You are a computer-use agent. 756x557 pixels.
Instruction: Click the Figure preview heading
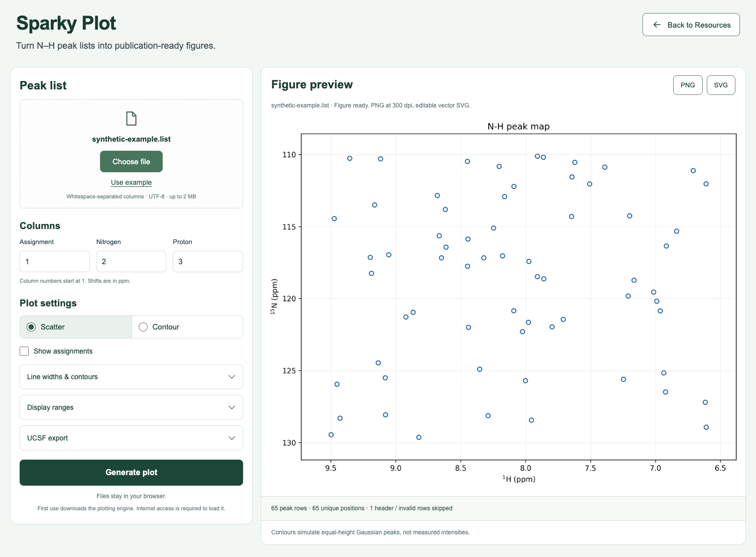312,84
